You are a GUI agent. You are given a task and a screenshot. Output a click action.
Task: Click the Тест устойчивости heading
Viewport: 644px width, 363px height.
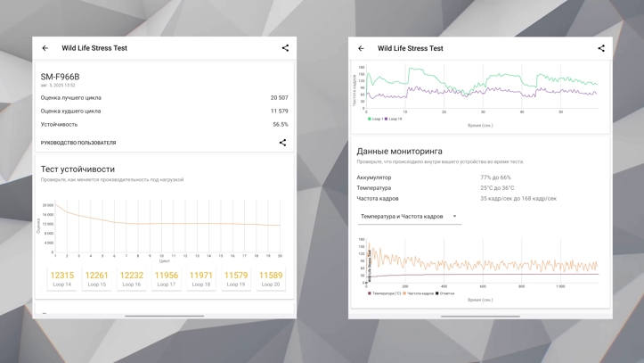[x=77, y=169]
